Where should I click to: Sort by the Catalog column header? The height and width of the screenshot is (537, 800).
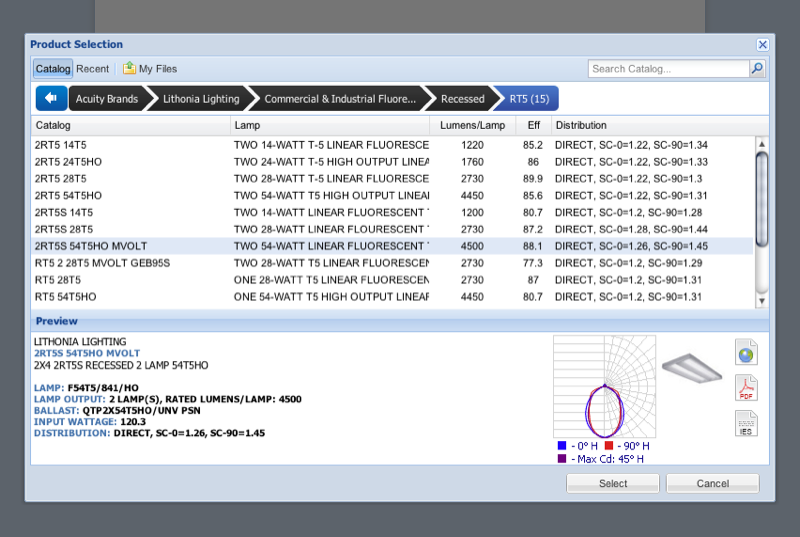131,125
